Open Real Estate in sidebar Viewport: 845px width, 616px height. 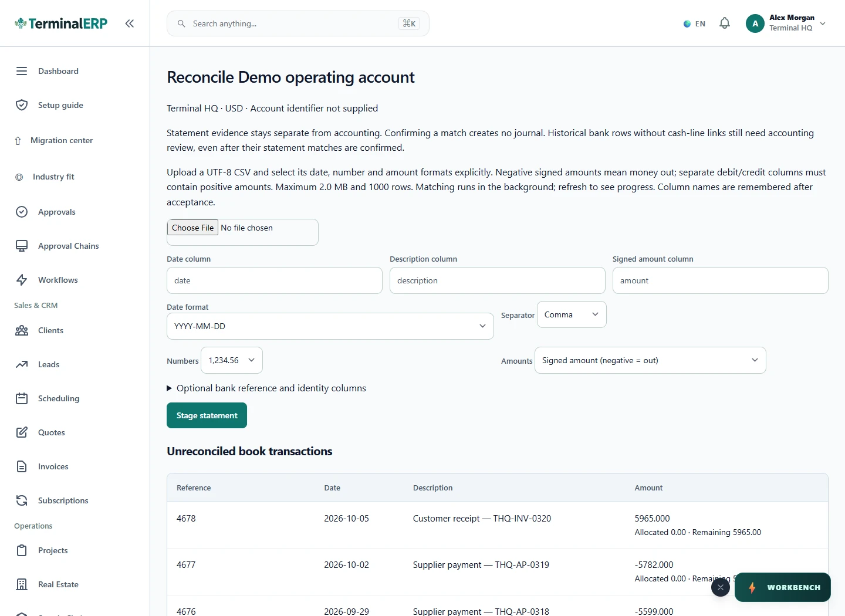tap(58, 584)
